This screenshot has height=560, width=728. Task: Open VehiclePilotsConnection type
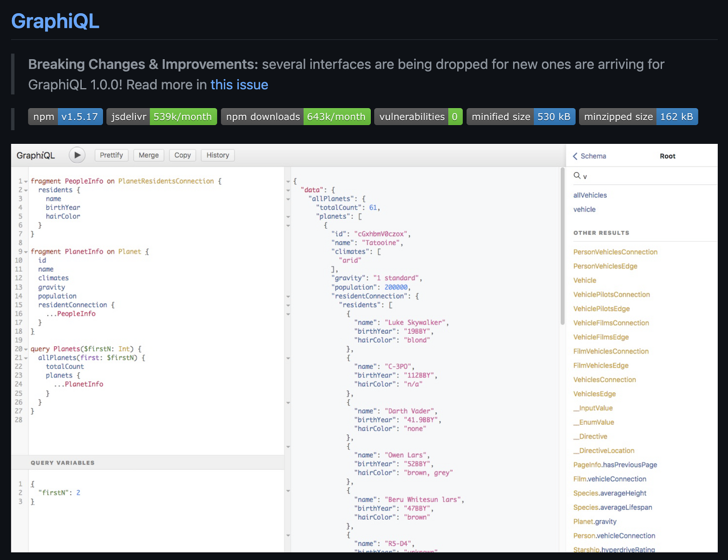click(611, 294)
